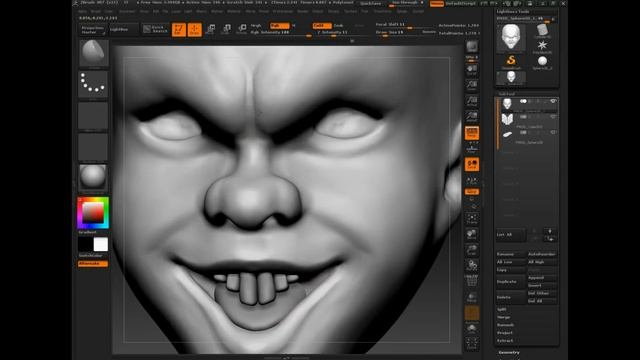Click the Rgb Intensity slider
640x360 pixels.
[x=281, y=33]
